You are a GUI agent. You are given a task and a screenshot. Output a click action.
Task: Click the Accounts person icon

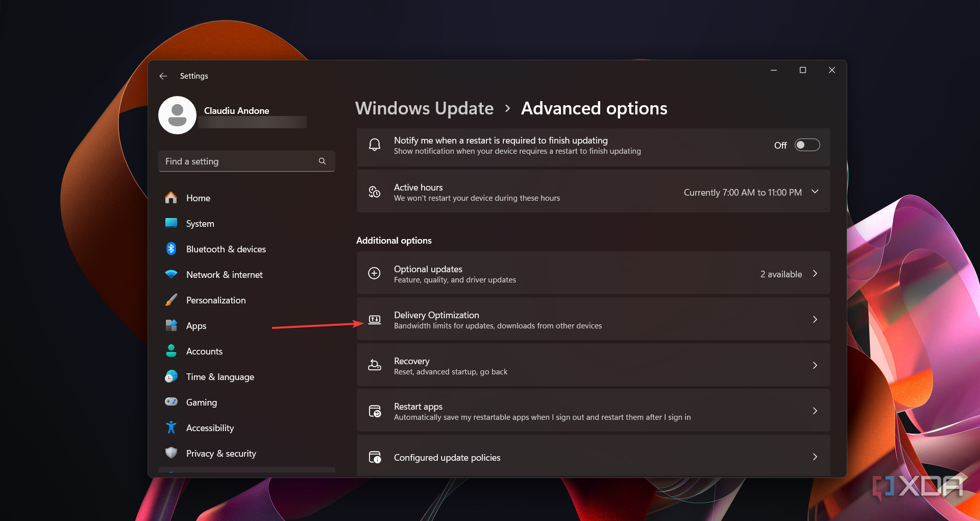pos(171,351)
